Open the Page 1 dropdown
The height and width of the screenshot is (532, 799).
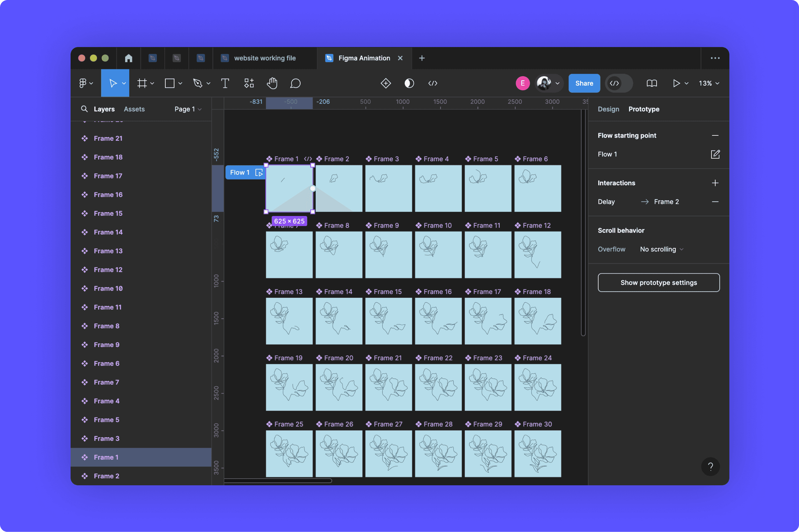point(188,109)
